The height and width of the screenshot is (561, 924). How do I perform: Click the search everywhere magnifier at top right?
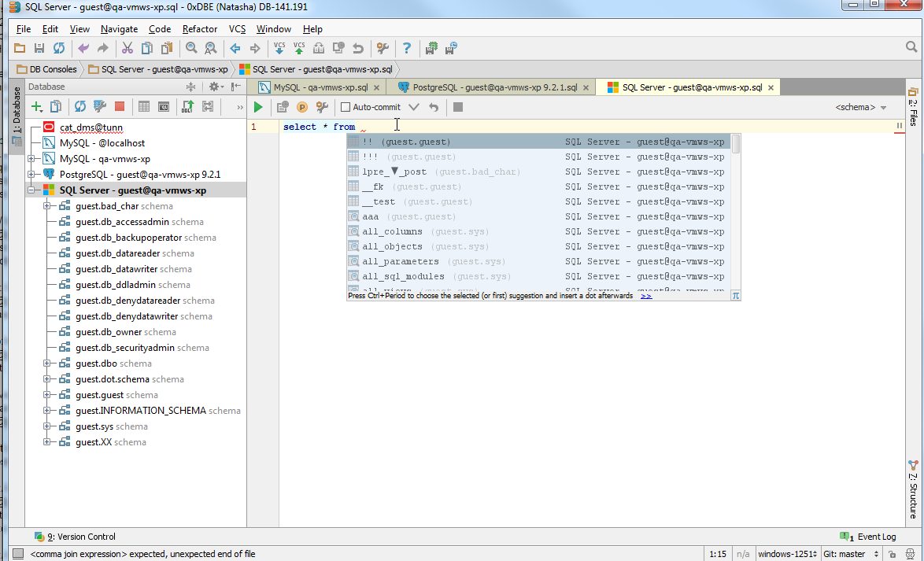point(911,46)
